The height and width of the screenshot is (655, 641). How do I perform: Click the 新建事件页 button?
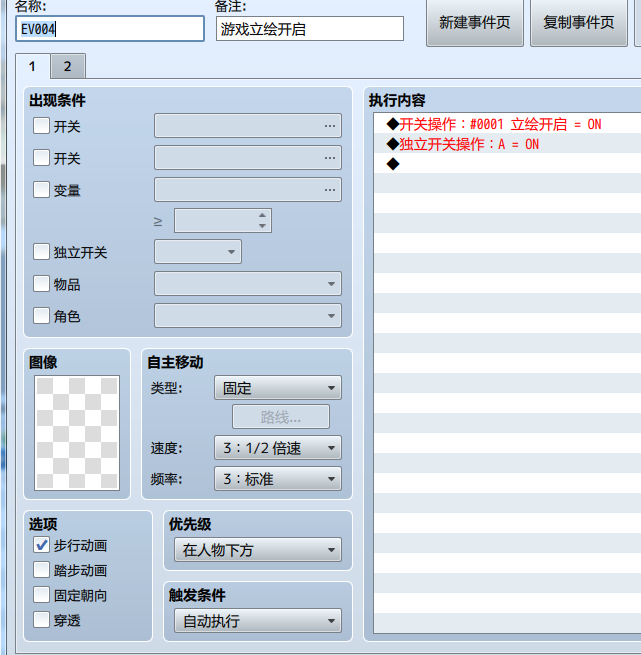point(475,23)
